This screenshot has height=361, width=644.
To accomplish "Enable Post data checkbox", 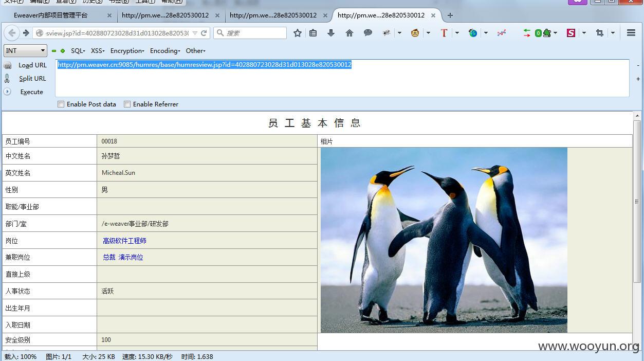I will [x=61, y=104].
